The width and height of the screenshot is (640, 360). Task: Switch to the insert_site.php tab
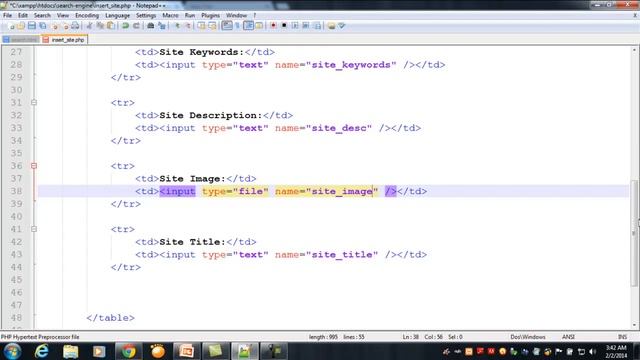[x=64, y=40]
